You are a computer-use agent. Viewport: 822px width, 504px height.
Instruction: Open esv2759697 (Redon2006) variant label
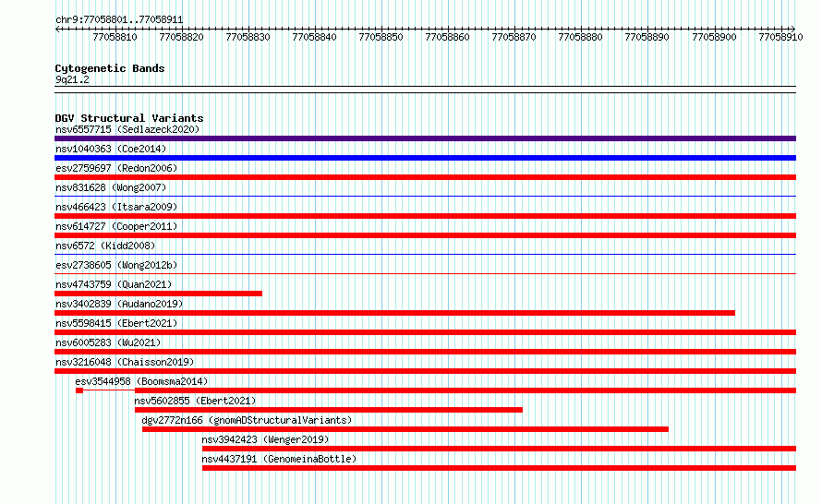[x=116, y=168]
